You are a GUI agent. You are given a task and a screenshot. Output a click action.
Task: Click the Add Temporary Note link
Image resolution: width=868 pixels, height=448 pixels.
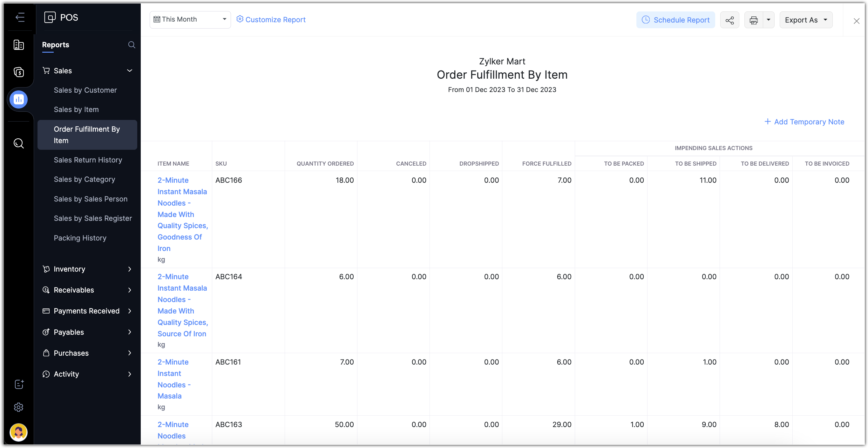(x=804, y=122)
